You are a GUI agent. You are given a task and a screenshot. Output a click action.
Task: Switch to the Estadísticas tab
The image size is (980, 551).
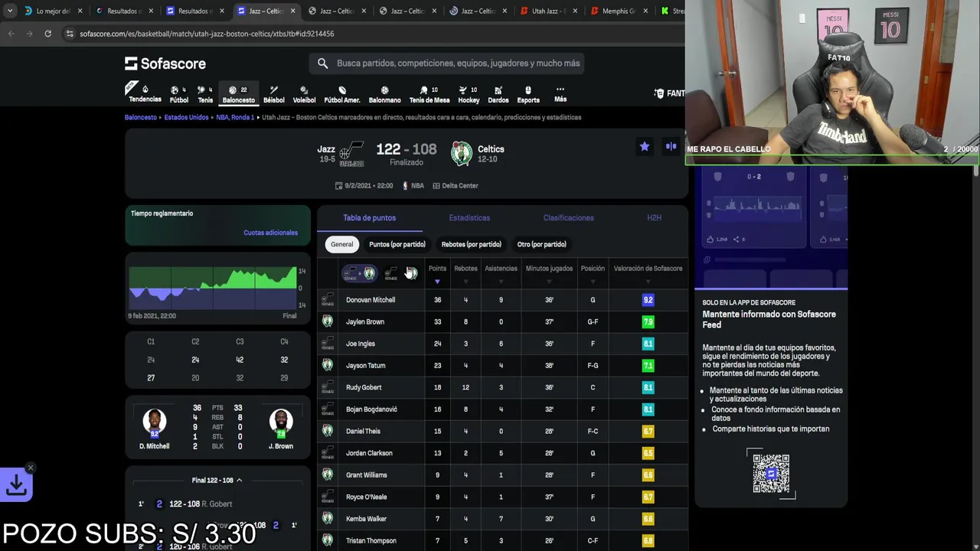[x=469, y=218]
